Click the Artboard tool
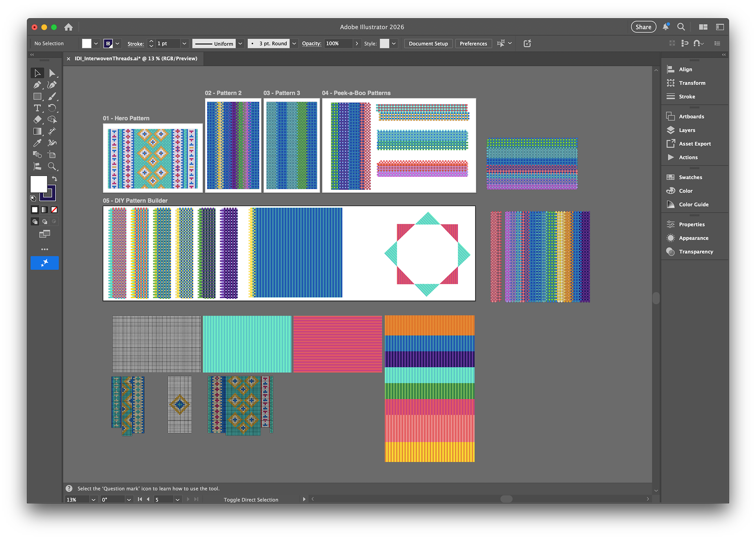 (x=52, y=154)
